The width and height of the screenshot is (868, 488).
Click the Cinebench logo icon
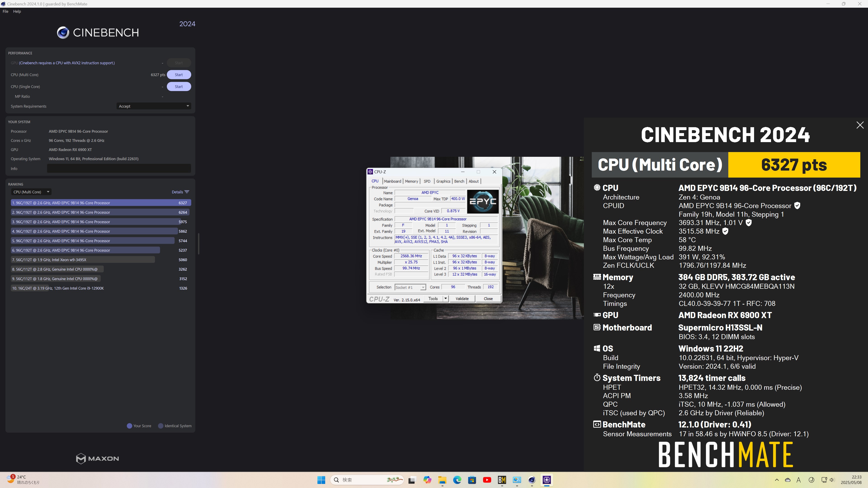[x=63, y=33]
